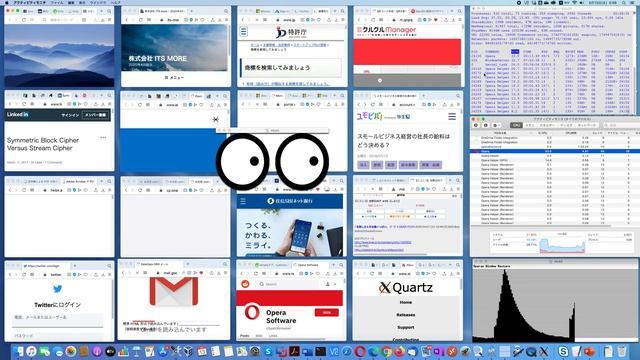Viewport: 640px width, 360px height.
Task: Open Keynote from the Dock
Action: [136, 351]
